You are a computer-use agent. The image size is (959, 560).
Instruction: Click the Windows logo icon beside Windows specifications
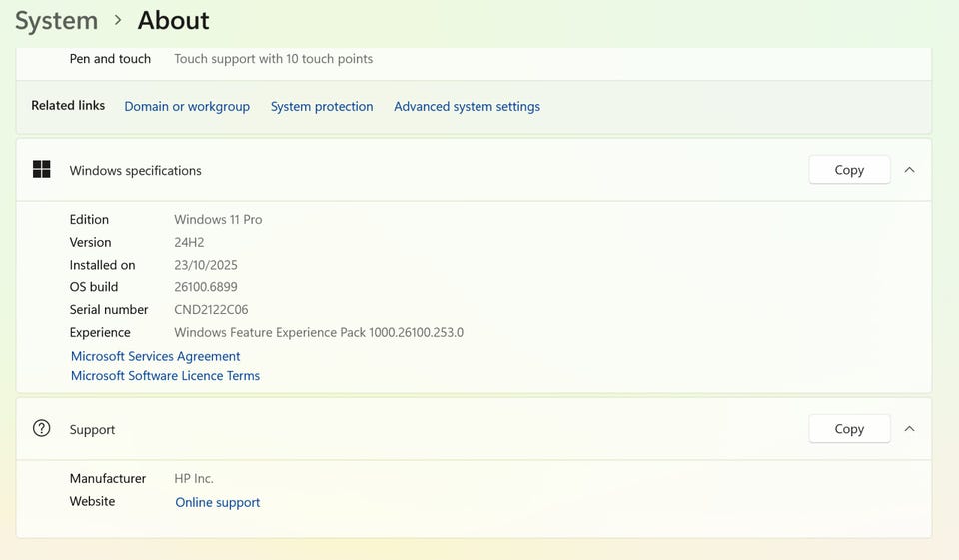tap(41, 170)
